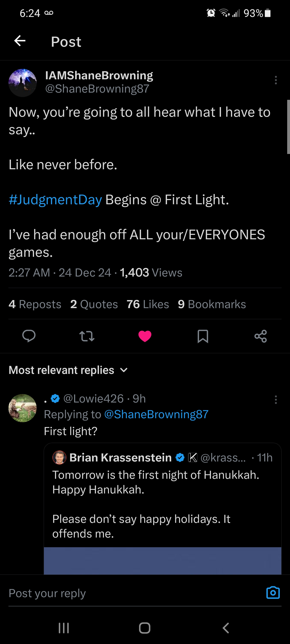This screenshot has height=644, width=290.
Task: Open camera icon in the reply bar
Action: tap(273, 592)
